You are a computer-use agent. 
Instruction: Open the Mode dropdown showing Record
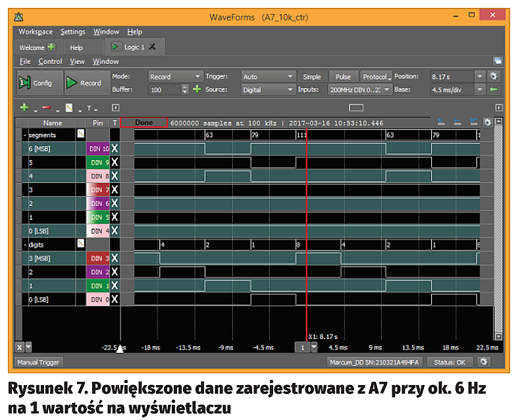click(175, 76)
